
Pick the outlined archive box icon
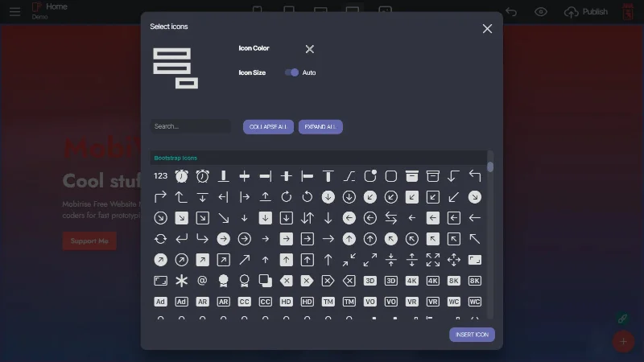coord(433,176)
